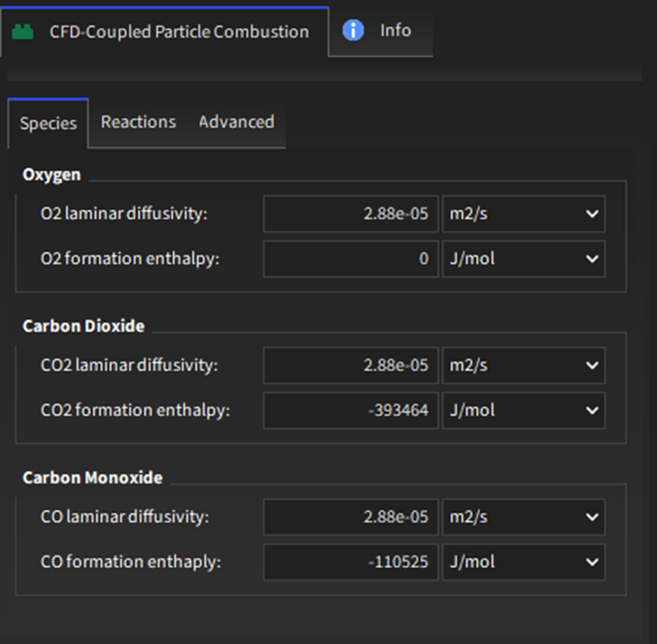The height and width of the screenshot is (644, 657).
Task: Click the blue Info icon
Action: 353,31
